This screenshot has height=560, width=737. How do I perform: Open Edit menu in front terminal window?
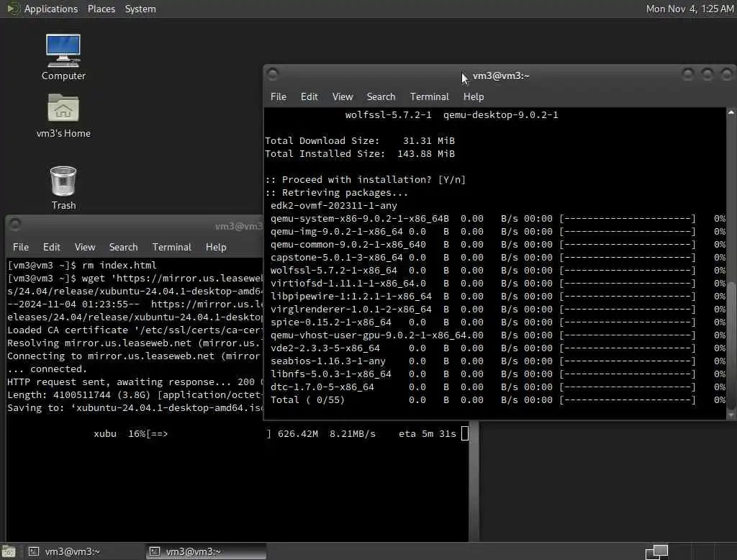309,96
